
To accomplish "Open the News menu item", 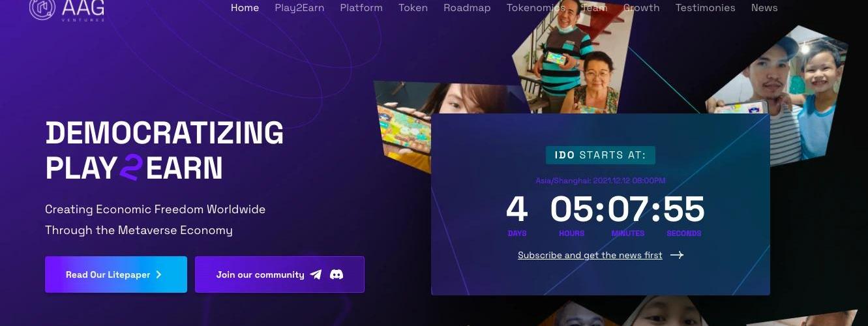I will point(764,8).
